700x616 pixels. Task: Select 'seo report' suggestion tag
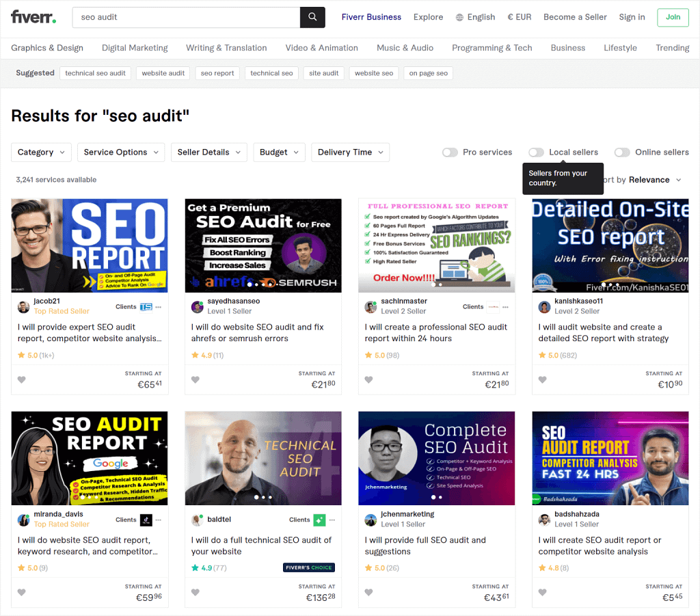pos(217,73)
